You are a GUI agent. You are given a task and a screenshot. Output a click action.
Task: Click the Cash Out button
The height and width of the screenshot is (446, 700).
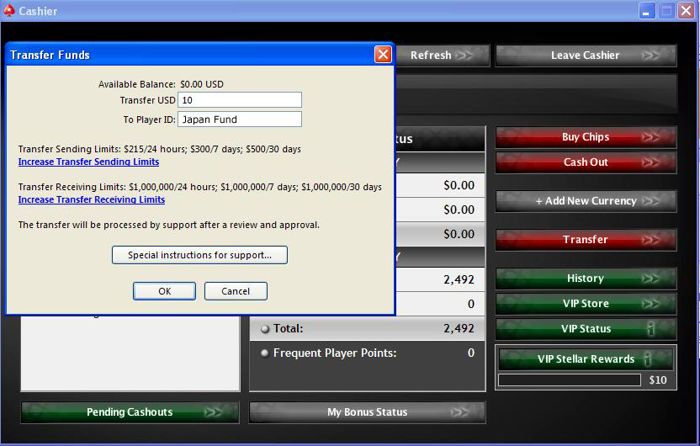tap(586, 162)
